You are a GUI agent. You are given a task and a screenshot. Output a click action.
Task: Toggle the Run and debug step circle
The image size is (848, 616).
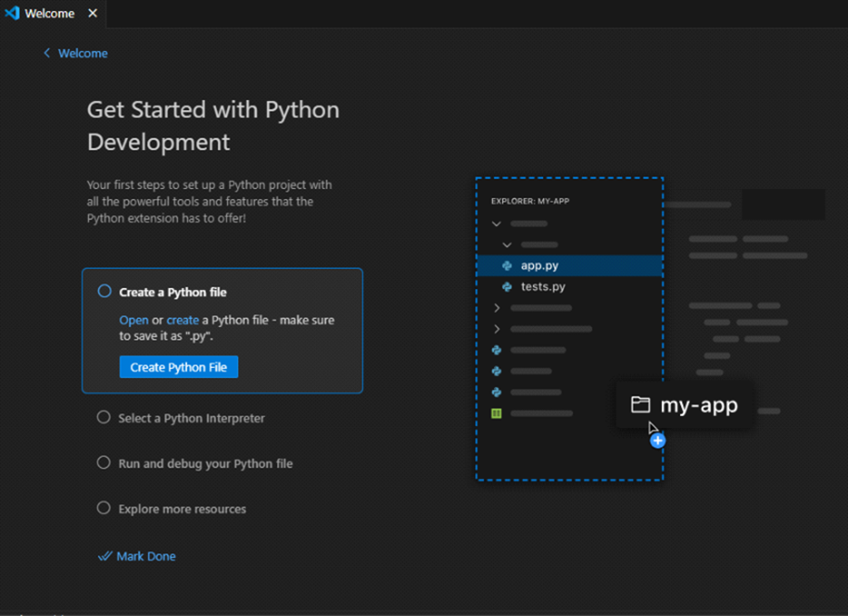tap(104, 463)
